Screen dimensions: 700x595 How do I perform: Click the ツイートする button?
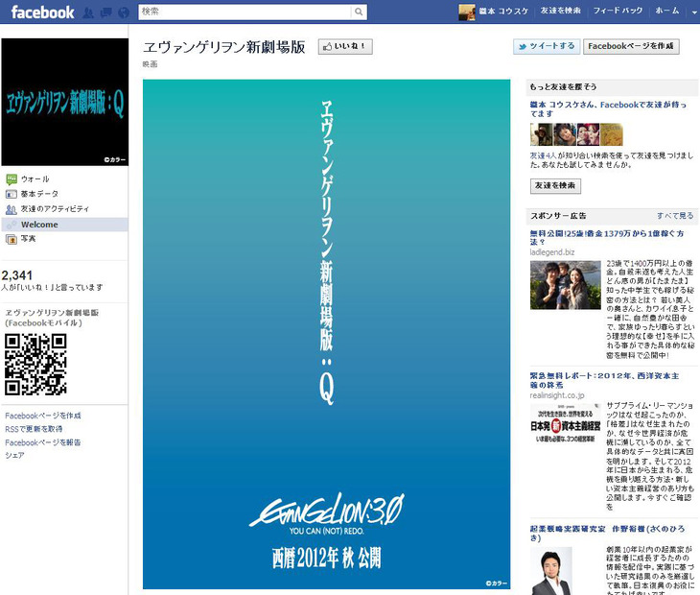(547, 46)
